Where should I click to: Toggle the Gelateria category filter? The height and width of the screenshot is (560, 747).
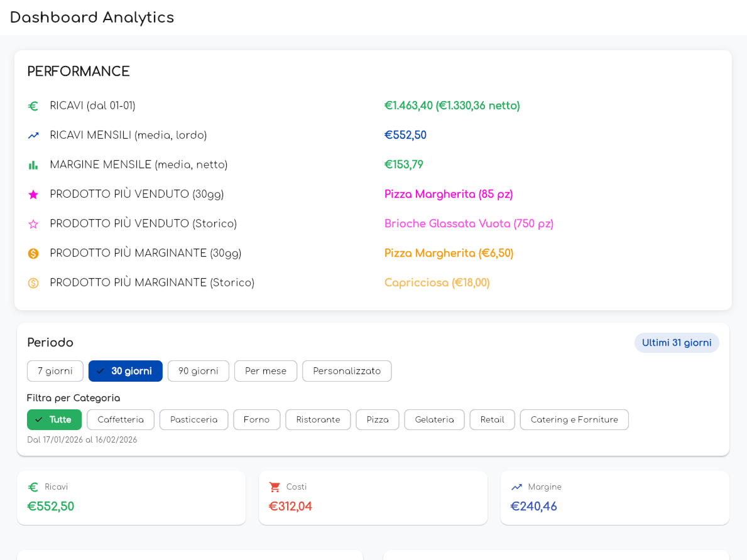click(434, 419)
